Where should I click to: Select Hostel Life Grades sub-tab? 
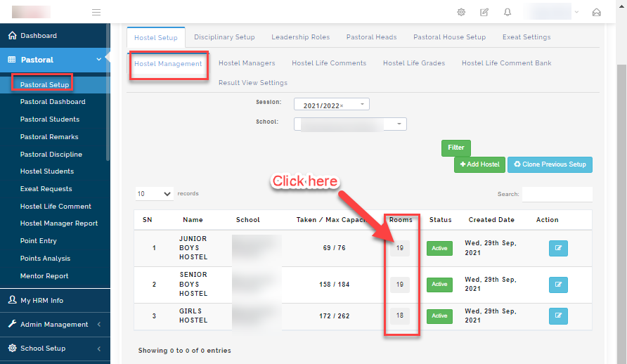[x=414, y=63]
